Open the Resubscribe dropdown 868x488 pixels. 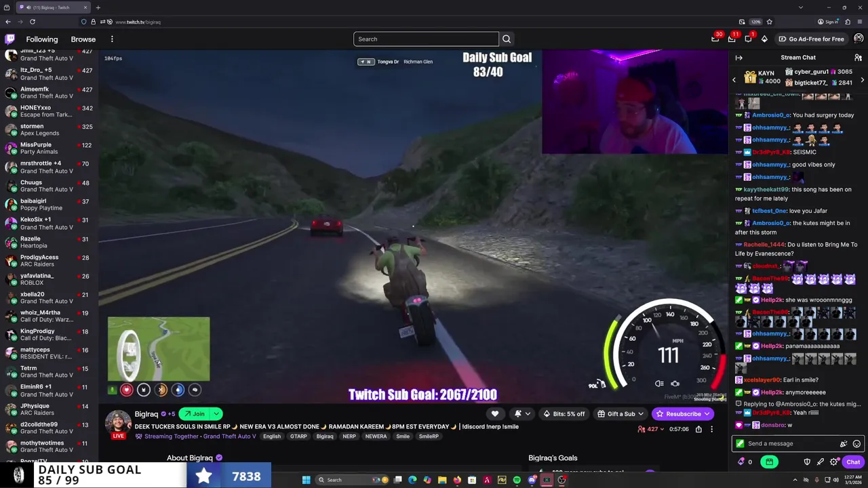point(682,414)
